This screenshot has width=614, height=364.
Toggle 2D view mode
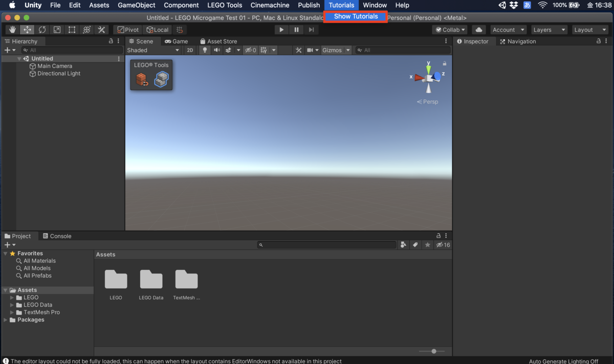190,50
